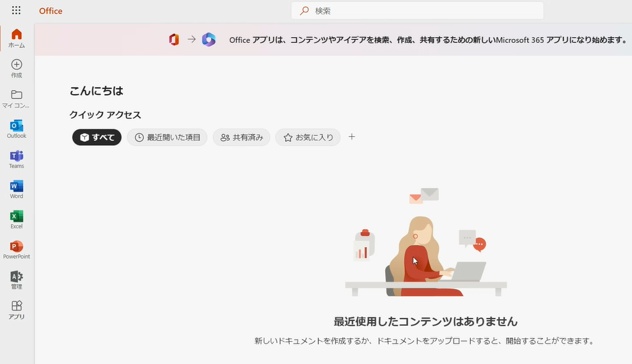Click the Office logo in the banner
The width and height of the screenshot is (632, 364).
coord(174,40)
